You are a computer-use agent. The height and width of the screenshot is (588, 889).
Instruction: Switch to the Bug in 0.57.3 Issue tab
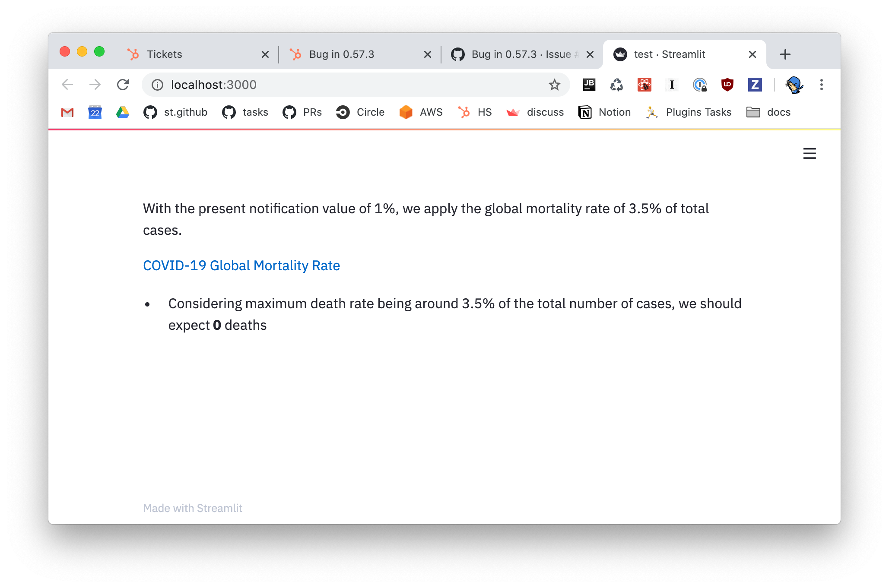click(510, 54)
